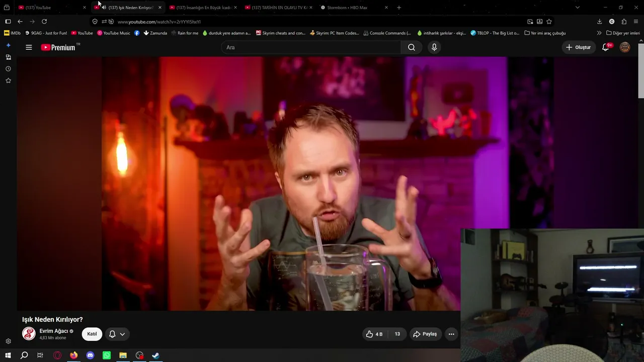Open the YouTube Music bookmark
This screenshot has width=644, height=362.
coord(113,33)
